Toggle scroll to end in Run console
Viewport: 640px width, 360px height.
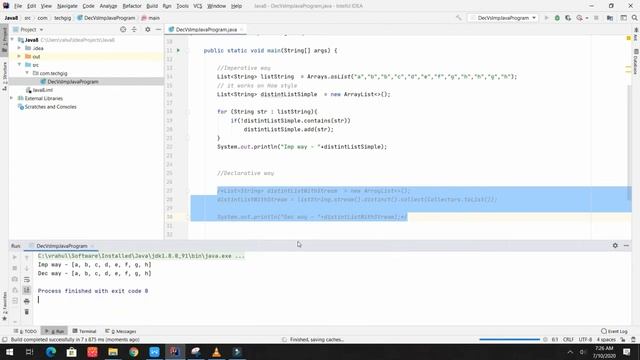[27, 290]
